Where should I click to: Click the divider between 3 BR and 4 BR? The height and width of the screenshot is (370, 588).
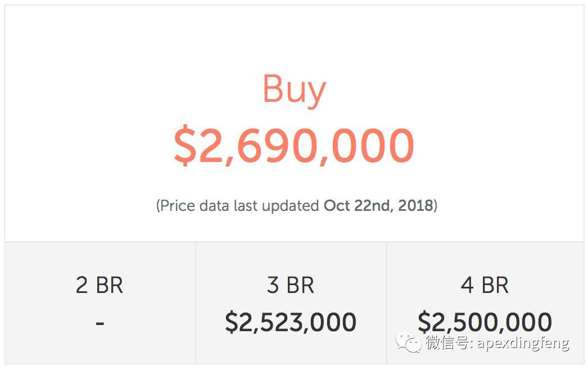click(387, 303)
